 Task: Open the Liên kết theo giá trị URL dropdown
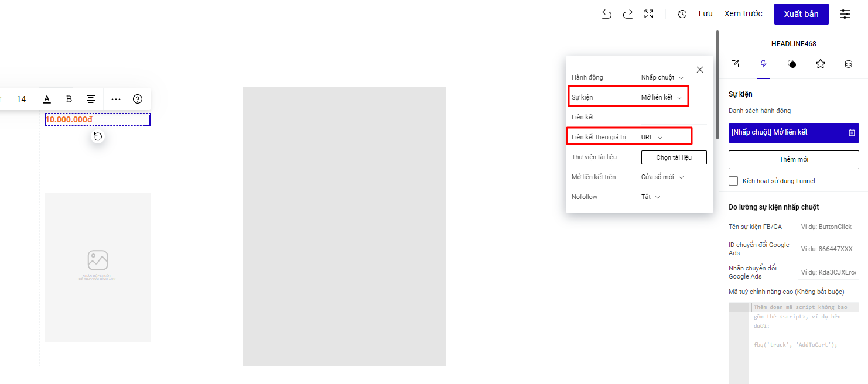point(652,137)
